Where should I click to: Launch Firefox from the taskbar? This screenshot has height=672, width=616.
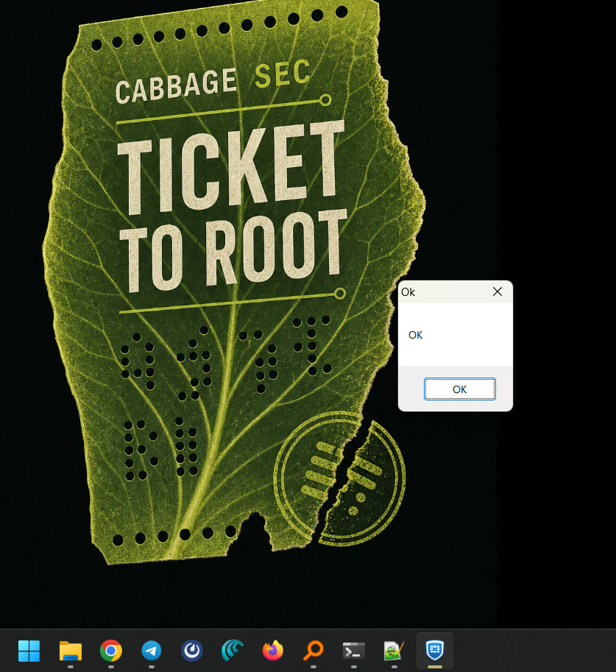[x=273, y=651]
